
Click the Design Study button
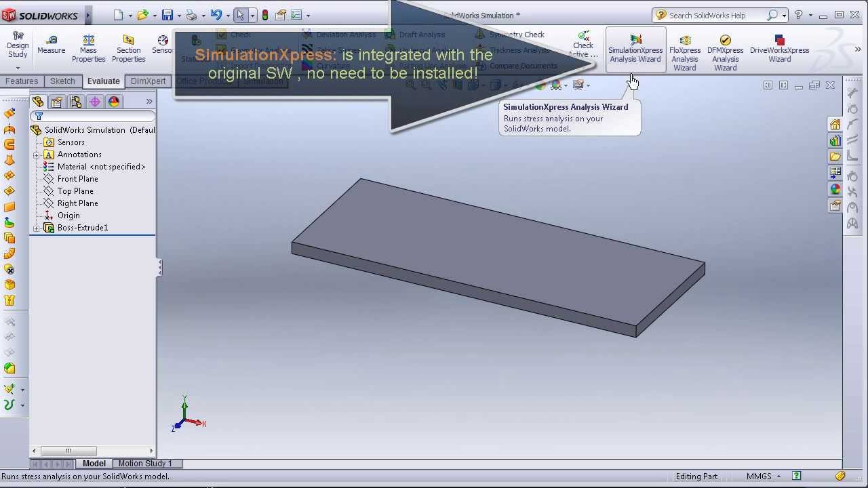click(18, 45)
